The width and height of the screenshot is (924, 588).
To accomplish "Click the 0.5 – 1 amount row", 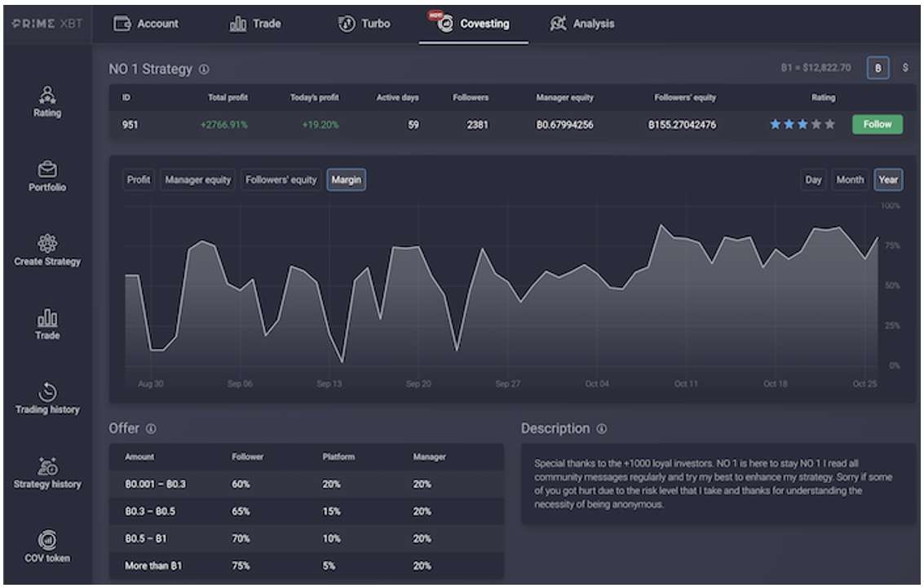I will (307, 538).
